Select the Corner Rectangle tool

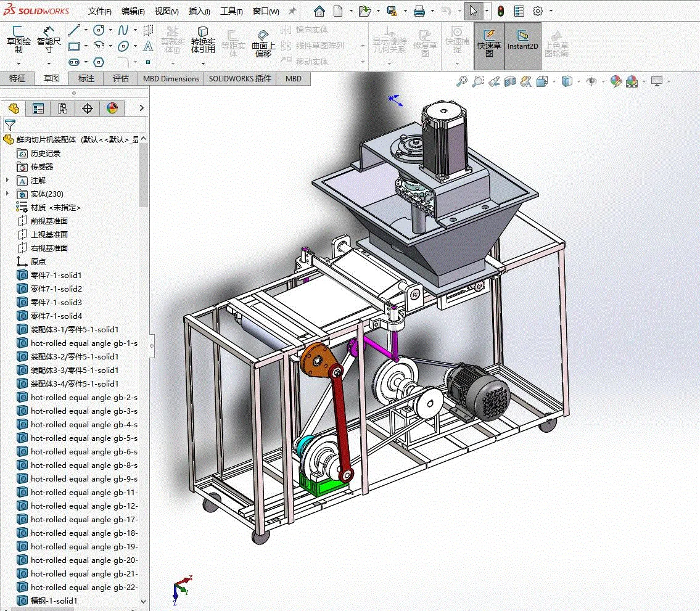pyautogui.click(x=74, y=46)
